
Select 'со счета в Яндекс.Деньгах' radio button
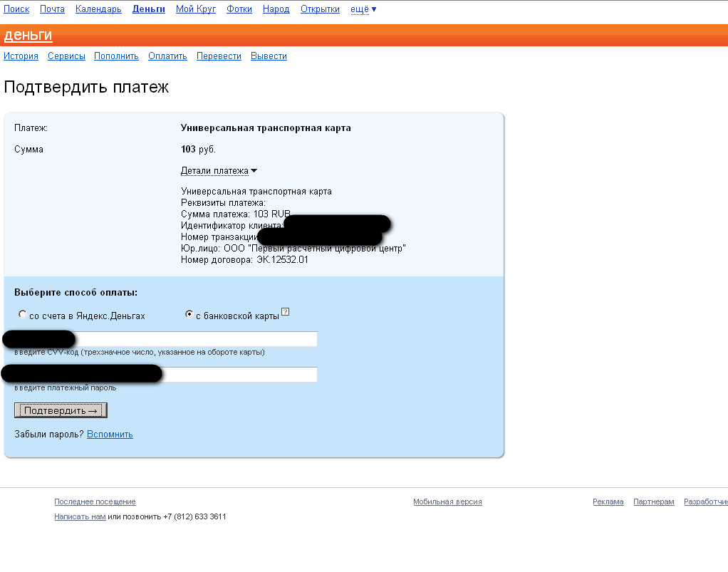23,314
